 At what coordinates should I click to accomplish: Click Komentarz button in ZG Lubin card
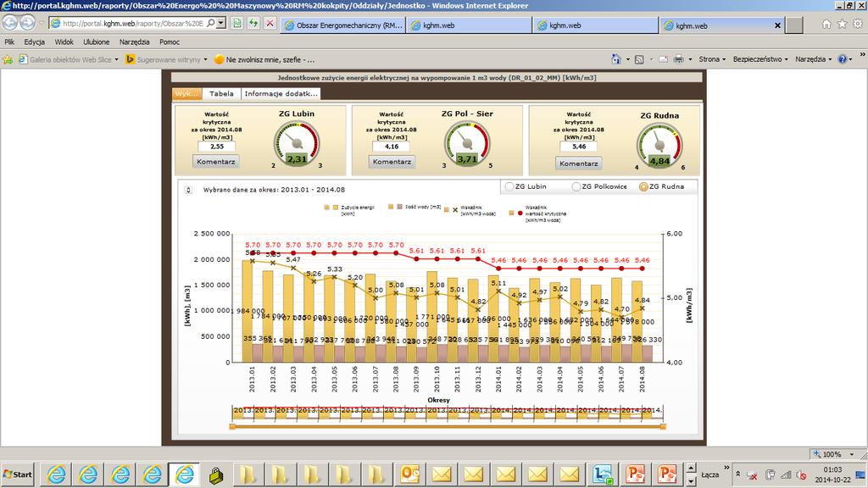216,162
